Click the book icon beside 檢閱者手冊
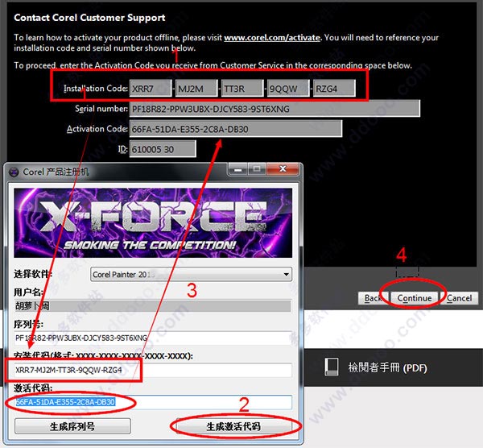This screenshot has width=483, height=448. click(332, 367)
